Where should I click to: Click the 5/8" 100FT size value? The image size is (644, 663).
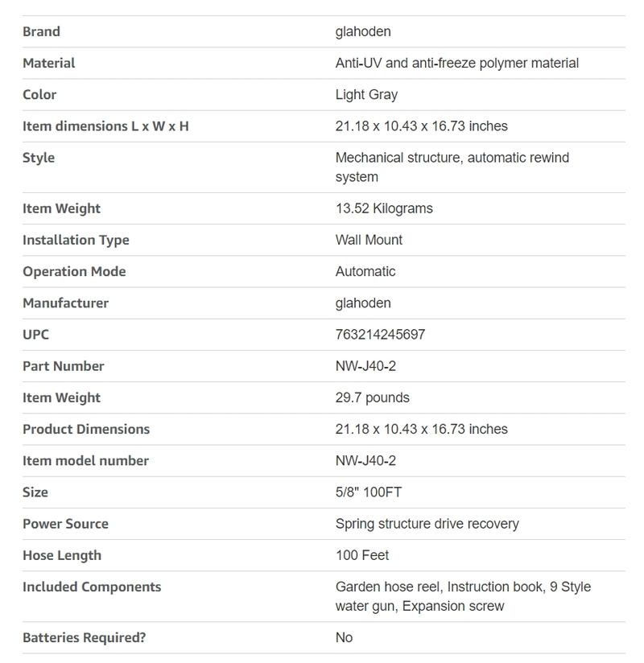[x=368, y=492]
